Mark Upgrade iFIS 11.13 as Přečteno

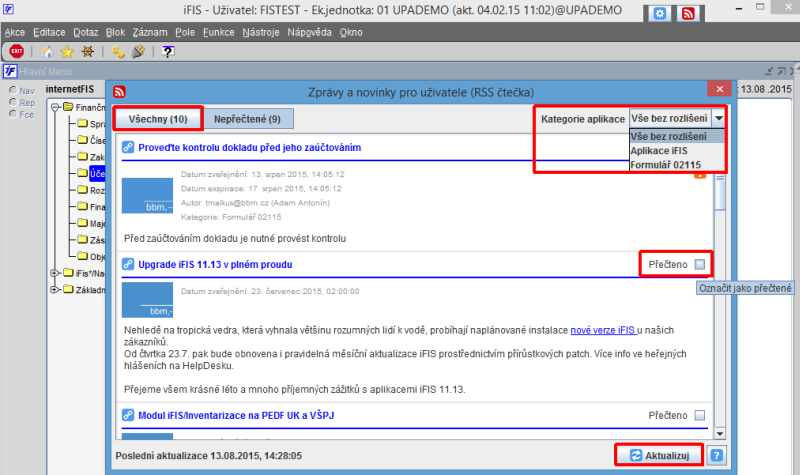coord(700,264)
